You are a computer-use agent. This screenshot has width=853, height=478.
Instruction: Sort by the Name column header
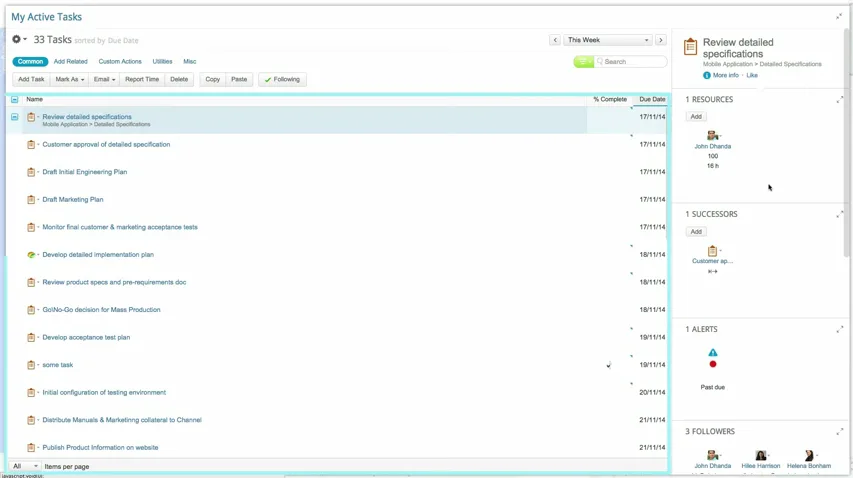[34, 100]
